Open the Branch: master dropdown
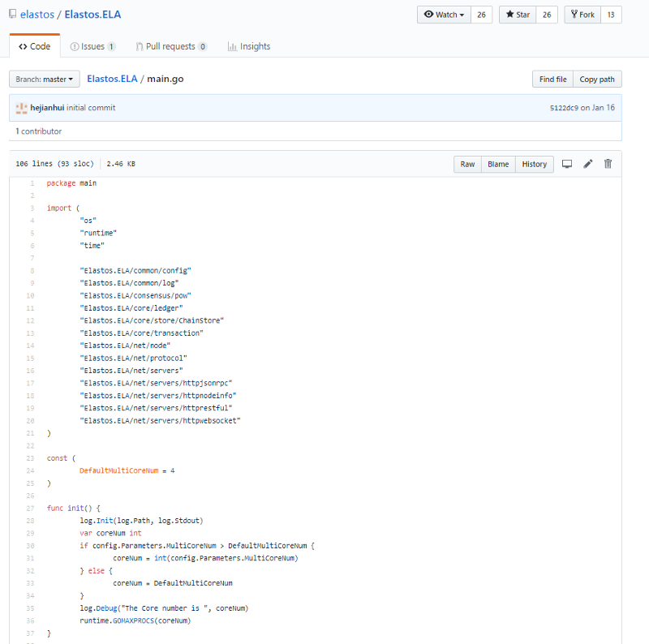This screenshot has width=649, height=644. click(x=45, y=79)
